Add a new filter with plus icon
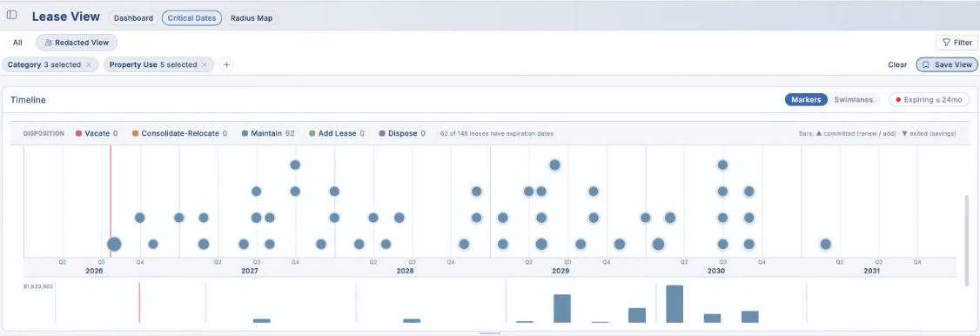 point(227,64)
